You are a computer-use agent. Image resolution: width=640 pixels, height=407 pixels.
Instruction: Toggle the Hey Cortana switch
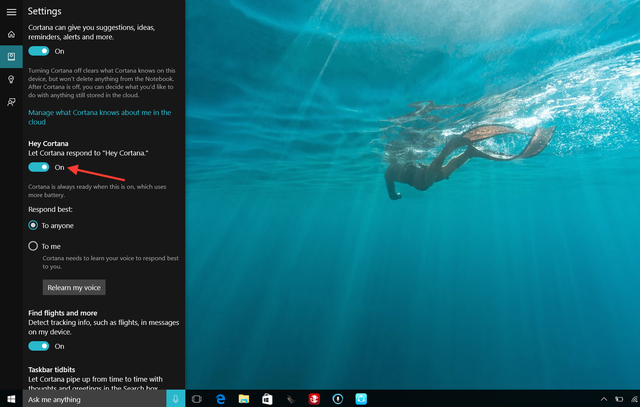point(39,167)
